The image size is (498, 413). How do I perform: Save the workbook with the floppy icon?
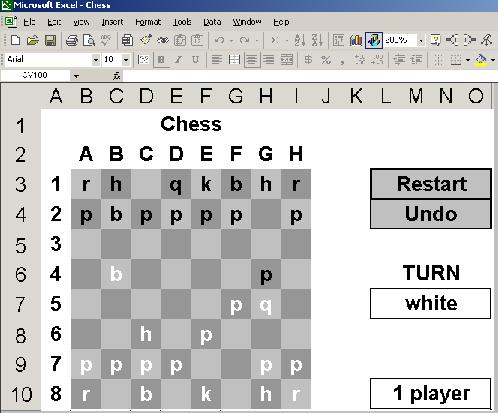[50, 40]
